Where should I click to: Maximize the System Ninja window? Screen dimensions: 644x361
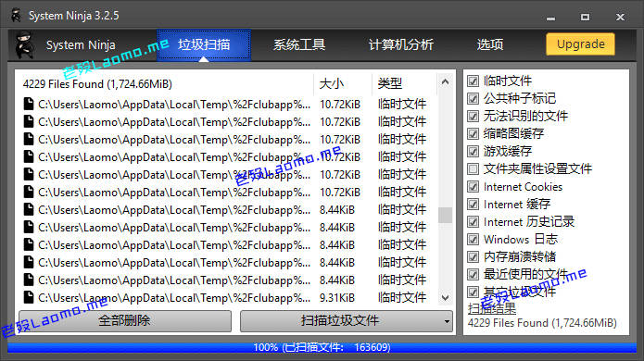pos(586,18)
